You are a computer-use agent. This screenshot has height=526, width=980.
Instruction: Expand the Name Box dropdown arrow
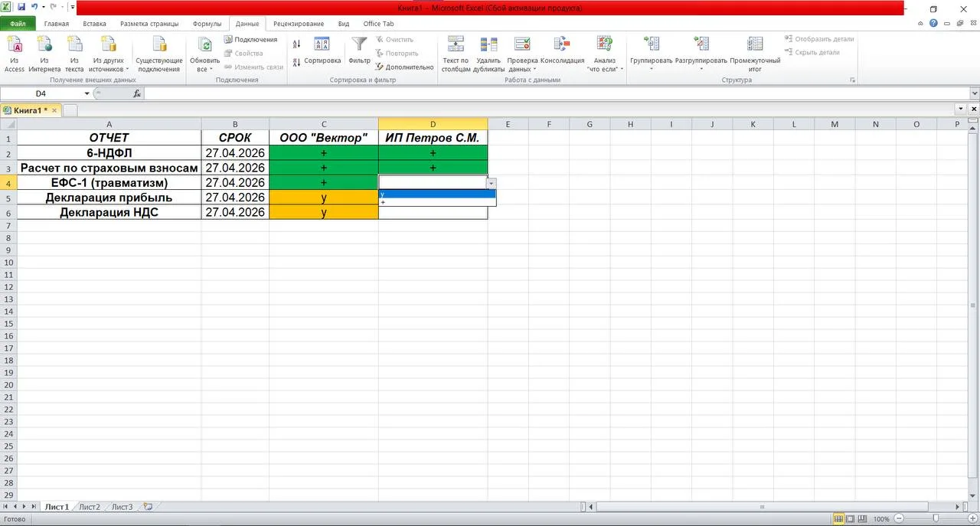point(87,93)
